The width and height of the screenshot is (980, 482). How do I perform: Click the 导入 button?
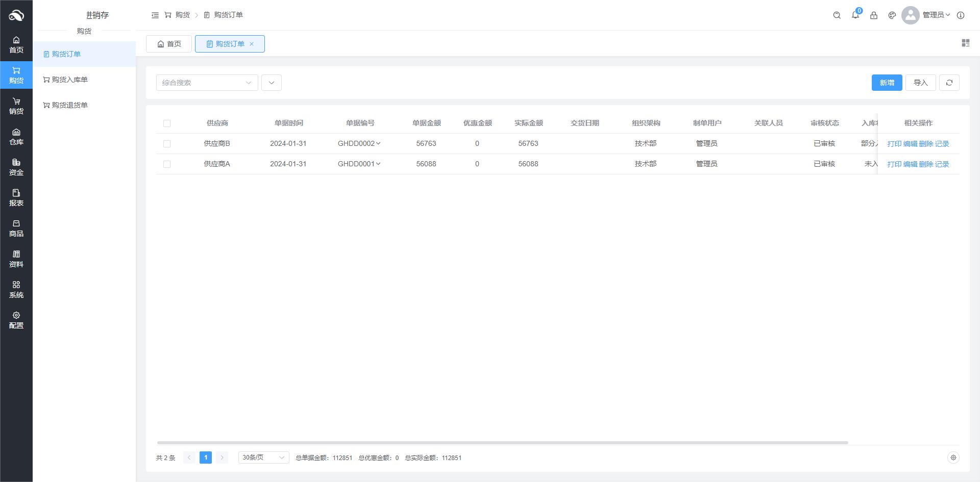920,83
